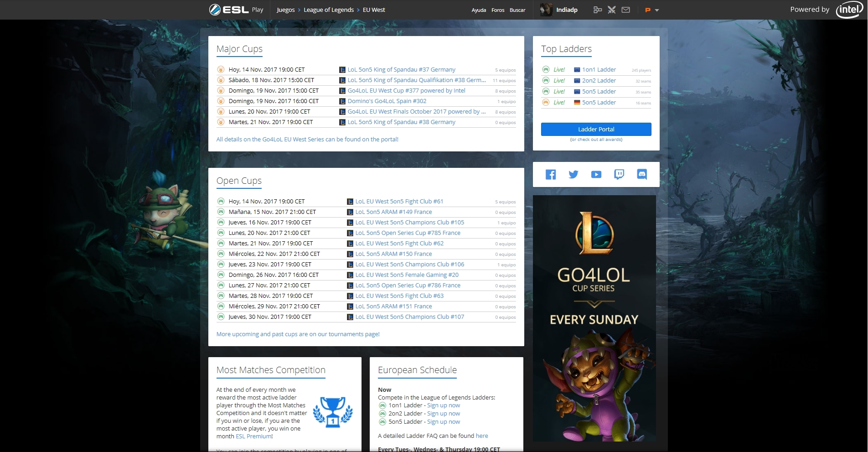
Task: Open LoL 5on5 King of Spandau #38 Germany
Action: pos(401,122)
